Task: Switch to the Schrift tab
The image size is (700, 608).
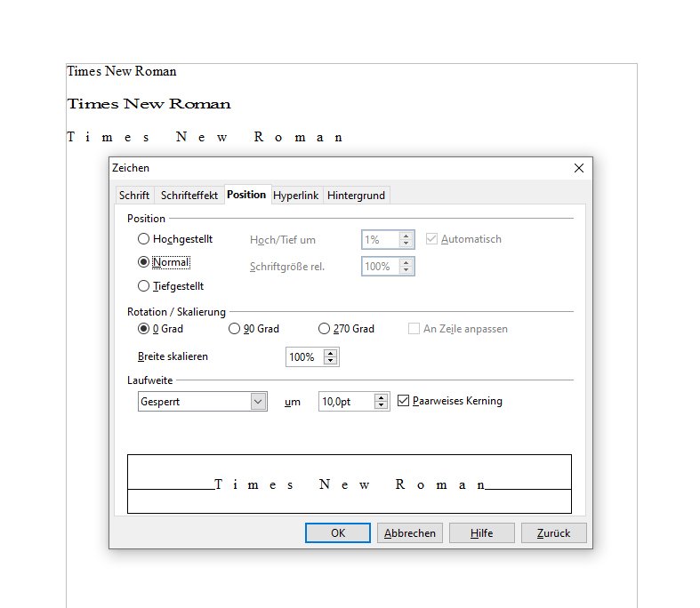Action: tap(134, 196)
